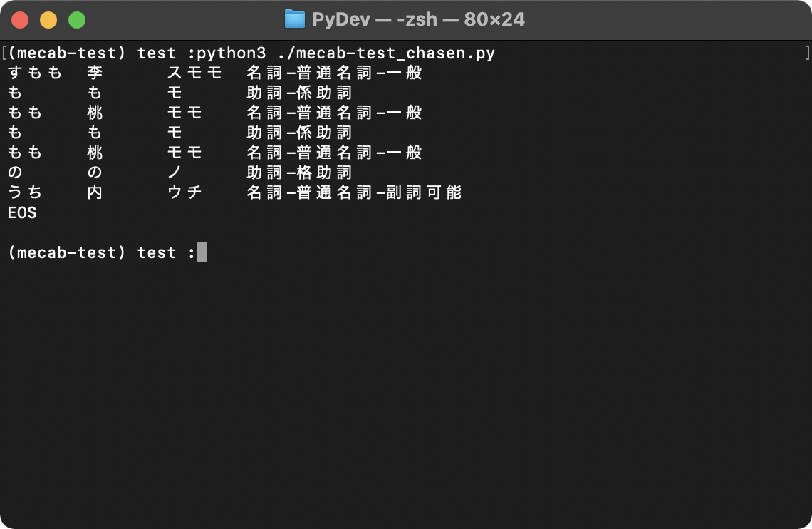
Task: Minimize the terminal with yellow button
Action: click(x=48, y=20)
